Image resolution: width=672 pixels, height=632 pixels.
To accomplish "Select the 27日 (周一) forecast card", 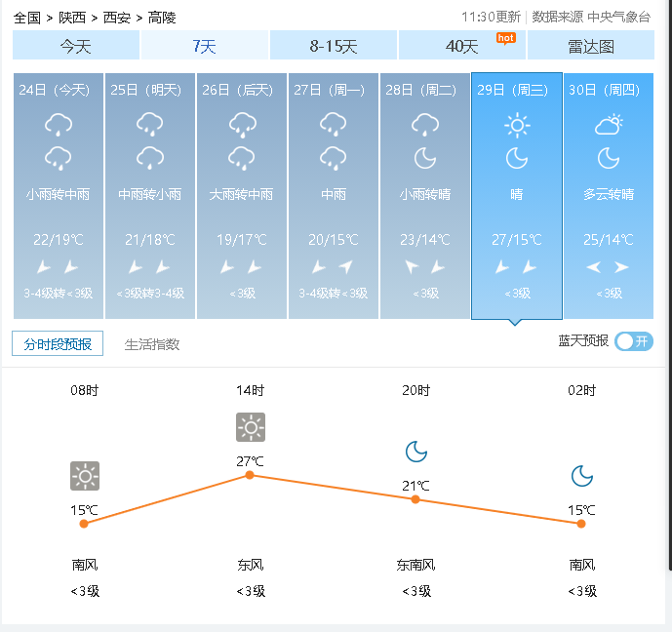I will pyautogui.click(x=334, y=196).
